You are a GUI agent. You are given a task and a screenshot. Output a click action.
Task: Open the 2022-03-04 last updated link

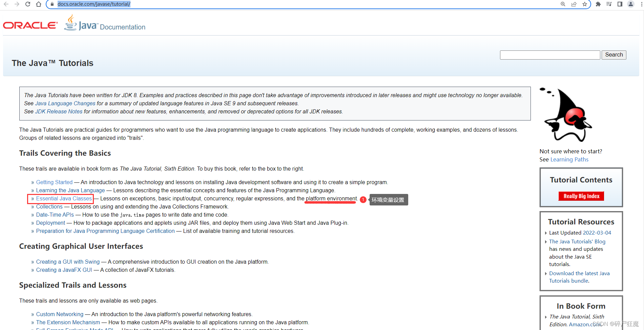click(597, 233)
